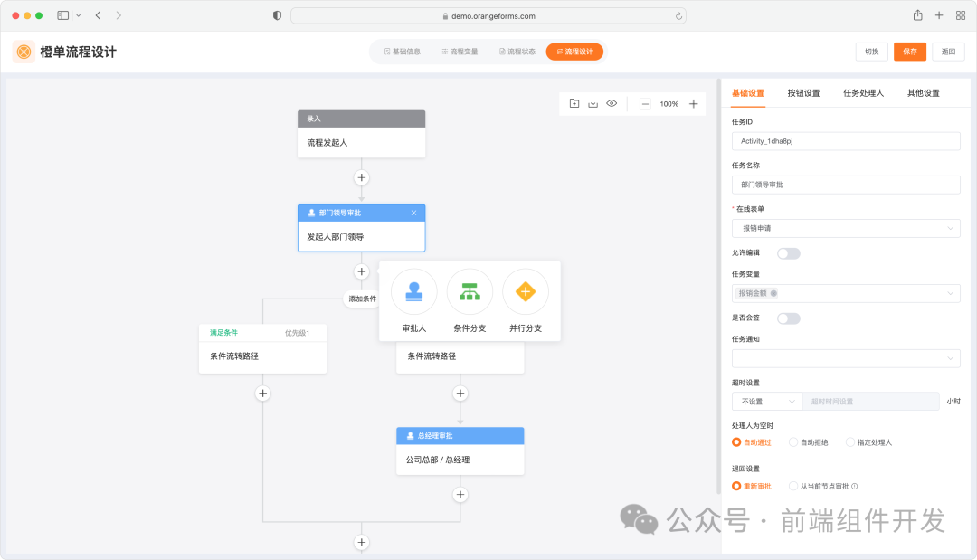Click the 切换 switch button

click(871, 52)
